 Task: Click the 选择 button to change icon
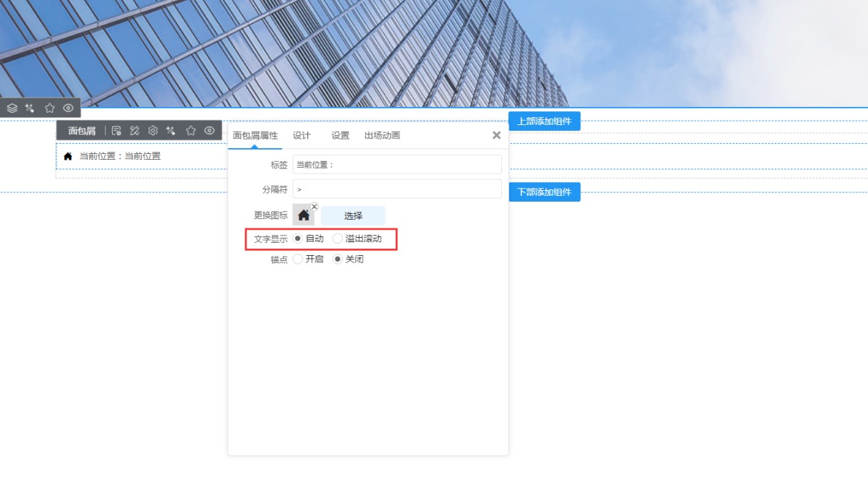tap(353, 215)
